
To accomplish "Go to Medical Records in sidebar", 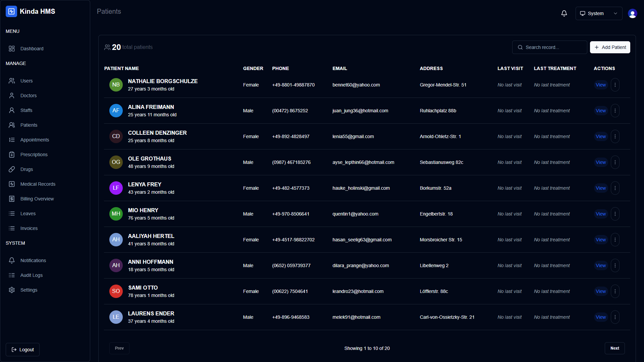I will 38,184.
